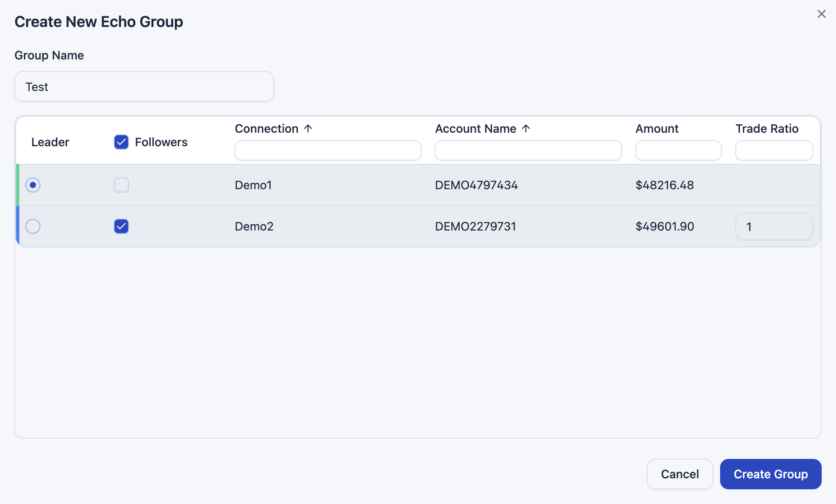Click the Cancel button
The image size is (836, 504).
point(680,474)
